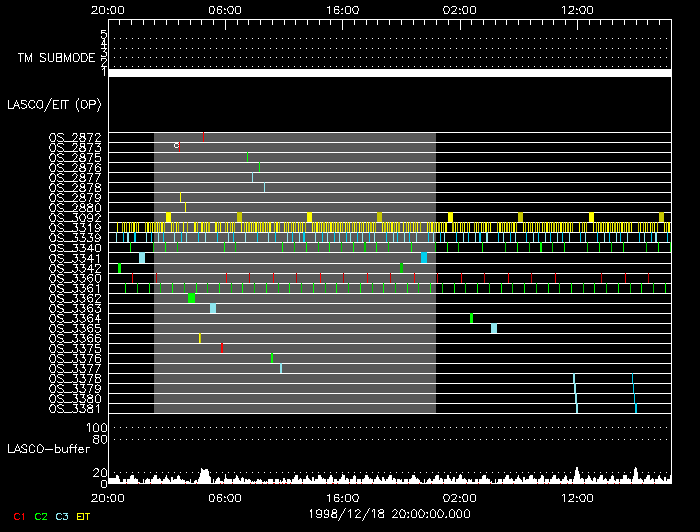Select the light blue block in the OS_3363 row
This screenshot has height=532, width=700.
[x=213, y=308]
